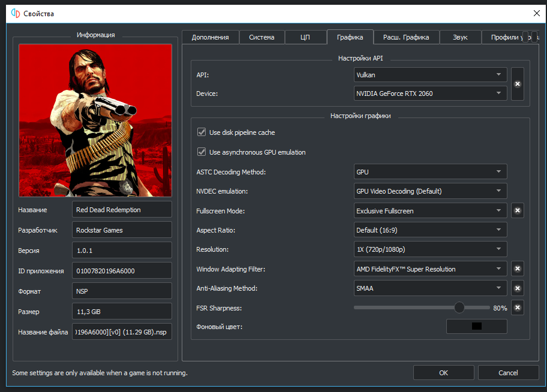Expand the Aspect Ratio combo box
This screenshot has height=392, width=547.
coord(430,230)
